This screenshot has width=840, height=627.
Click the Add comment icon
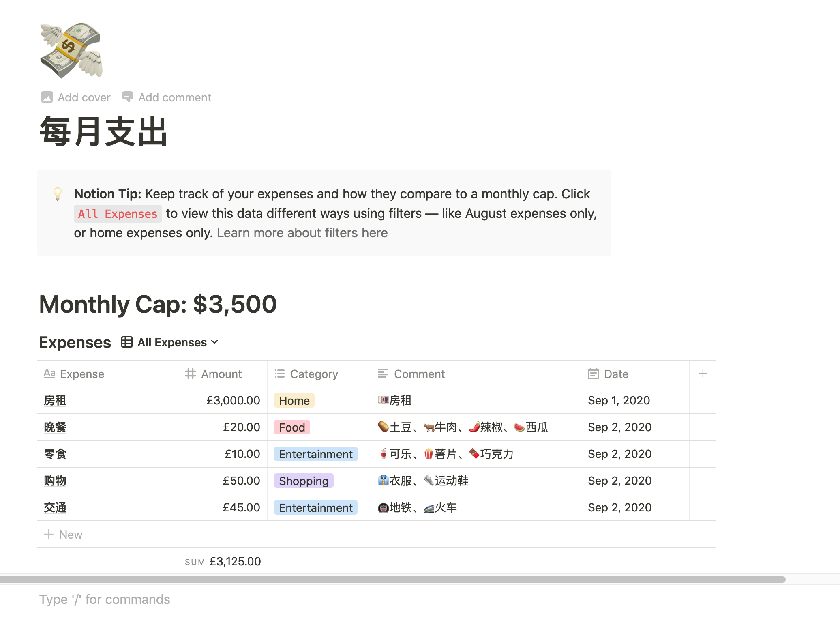click(x=127, y=97)
